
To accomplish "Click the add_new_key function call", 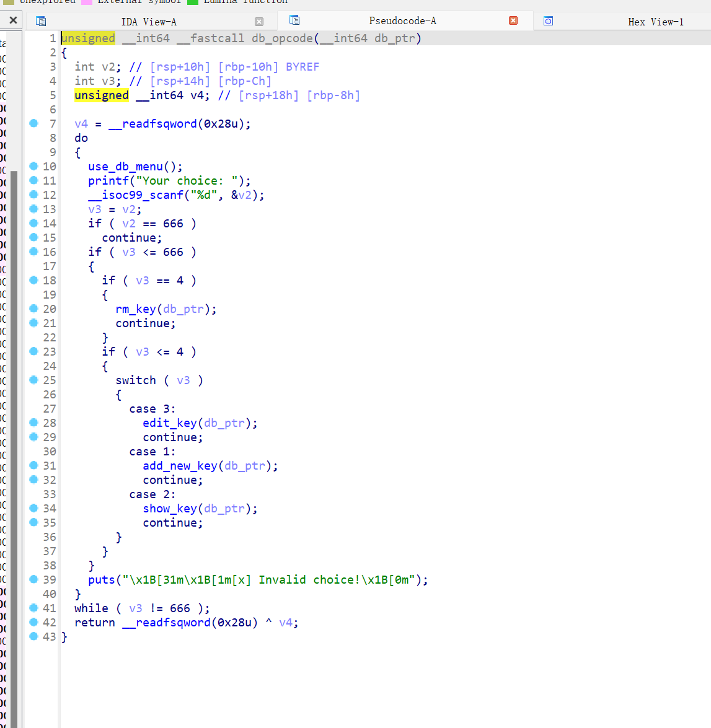I will click(180, 466).
